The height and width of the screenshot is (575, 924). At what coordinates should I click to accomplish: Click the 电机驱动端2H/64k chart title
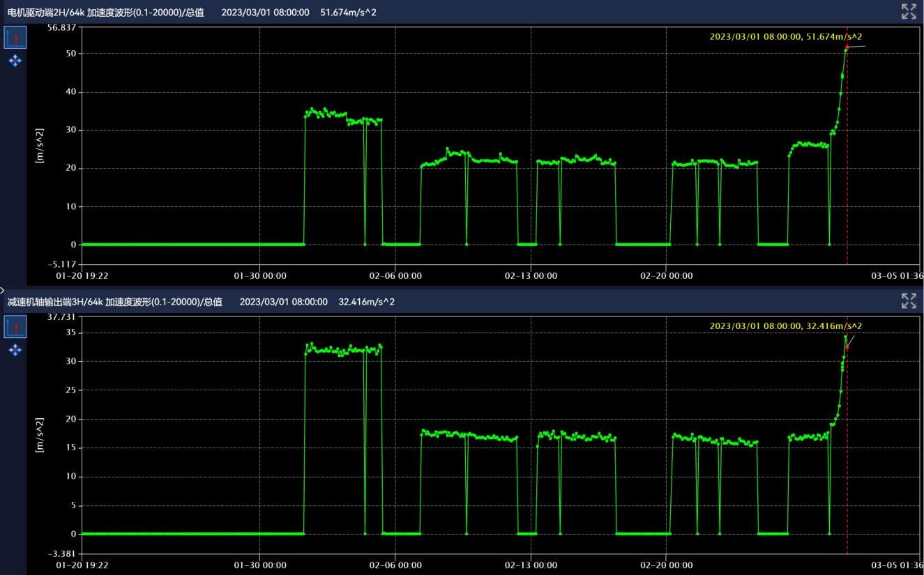[105, 12]
